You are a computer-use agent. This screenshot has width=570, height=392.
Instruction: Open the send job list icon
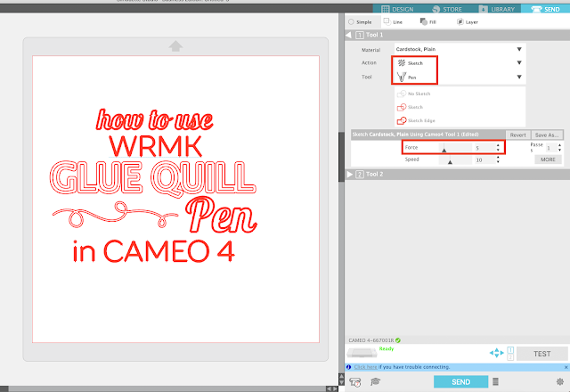tap(495, 381)
